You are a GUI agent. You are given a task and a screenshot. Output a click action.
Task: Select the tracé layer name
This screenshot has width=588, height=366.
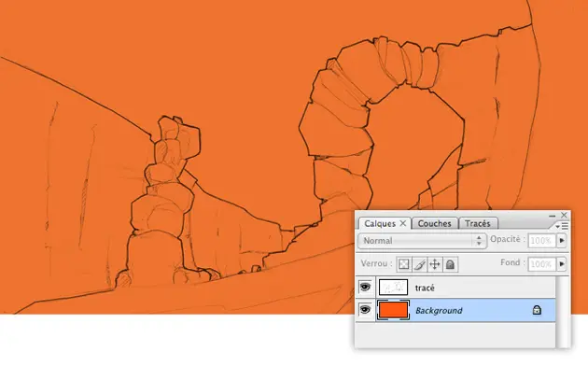click(x=425, y=288)
